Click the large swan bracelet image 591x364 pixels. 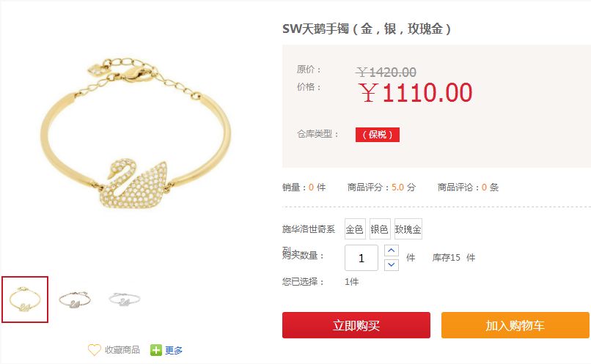click(136, 133)
